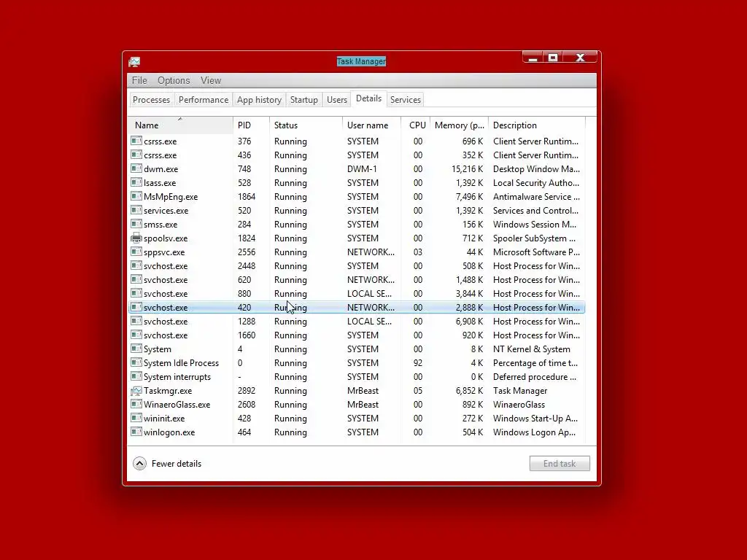
Task: Click the End task button
Action: (560, 463)
